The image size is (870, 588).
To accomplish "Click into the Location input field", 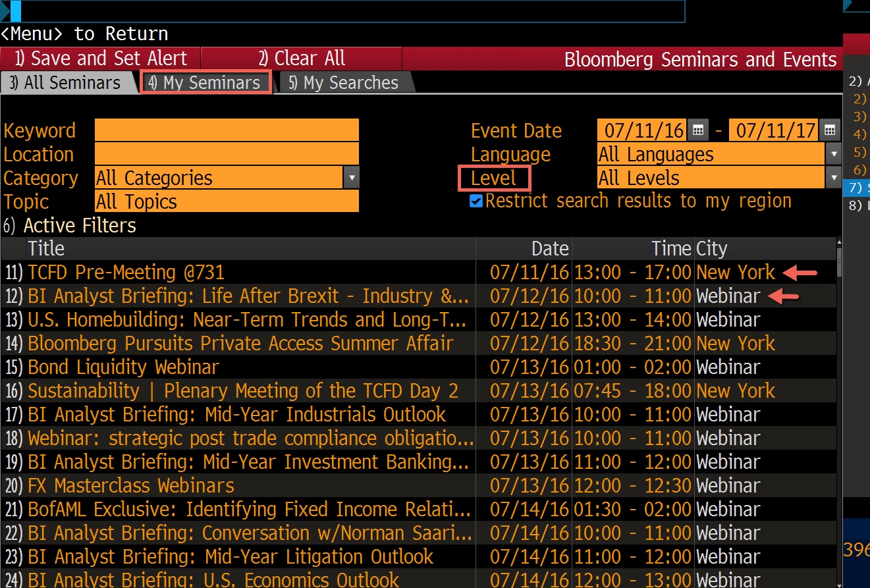I will 227,154.
